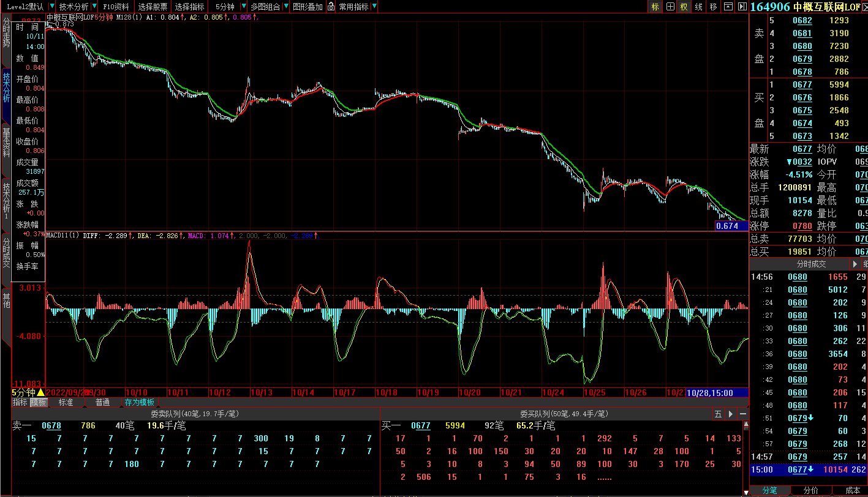This screenshot has width=868, height=497.
Task: Click the 选择股票 button
Action: coord(153,7)
